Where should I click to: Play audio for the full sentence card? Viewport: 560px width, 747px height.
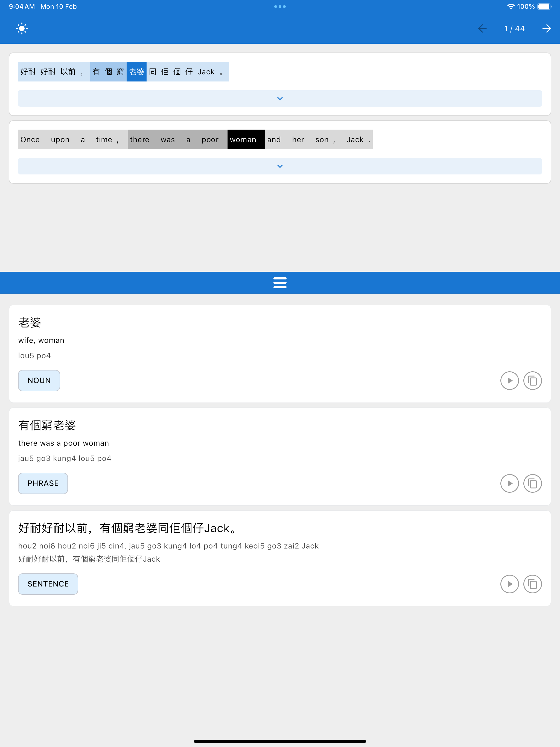(x=509, y=584)
